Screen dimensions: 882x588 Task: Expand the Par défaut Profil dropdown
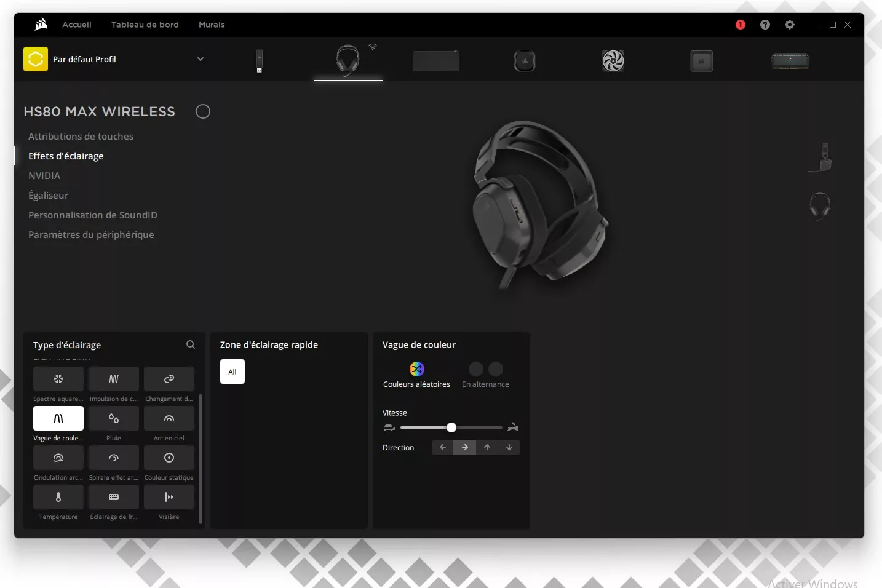[x=201, y=59]
